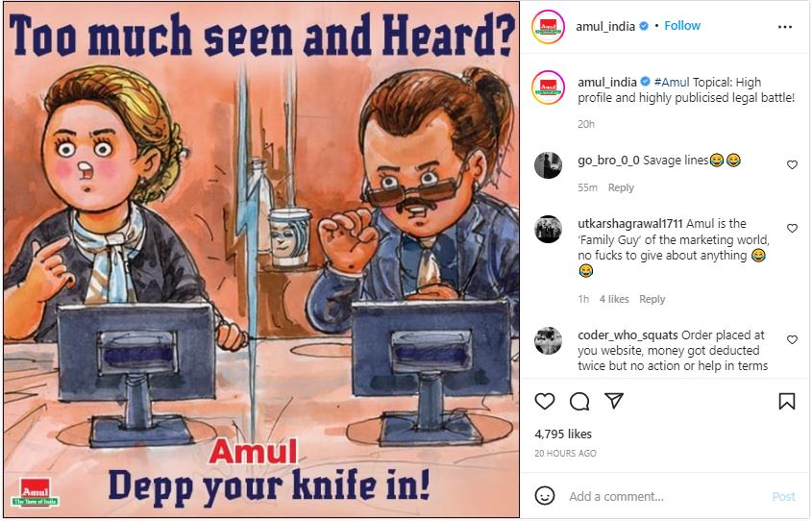The height and width of the screenshot is (521, 812).
Task: Focus the Add a comment field
Action: pos(665,496)
